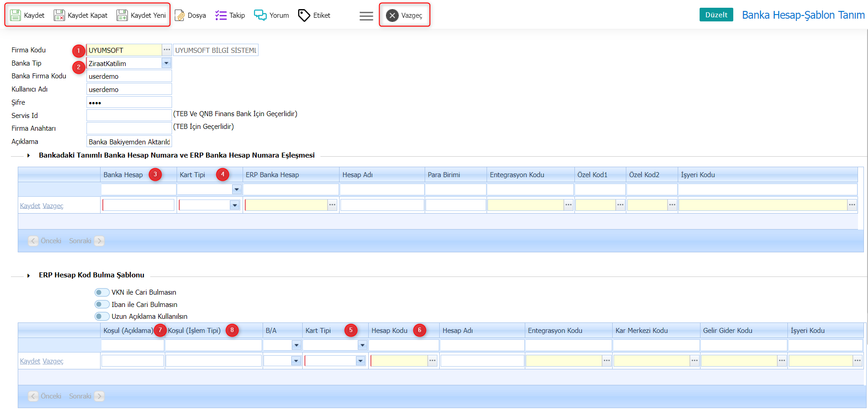The height and width of the screenshot is (409, 868).
Task: Open İşyeri Kodu lookup in template row
Action: click(x=858, y=361)
